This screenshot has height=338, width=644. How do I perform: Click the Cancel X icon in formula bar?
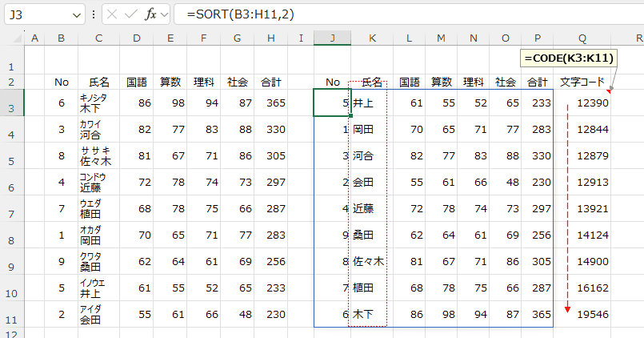coord(113,14)
